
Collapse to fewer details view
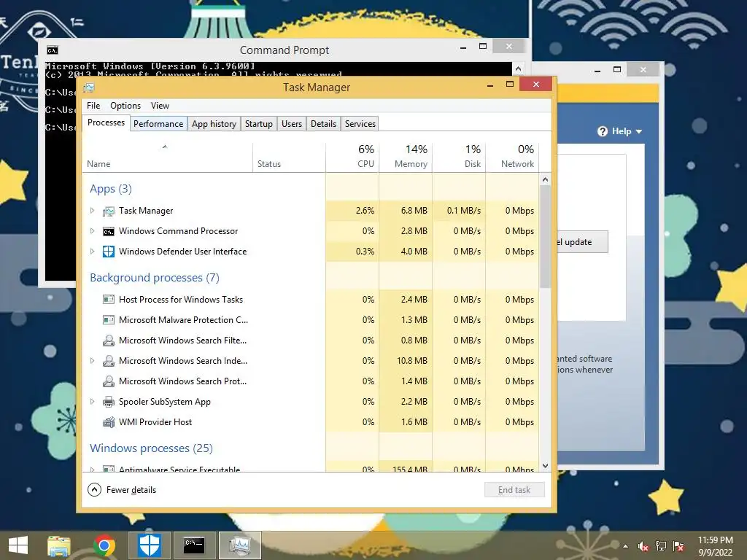click(122, 490)
